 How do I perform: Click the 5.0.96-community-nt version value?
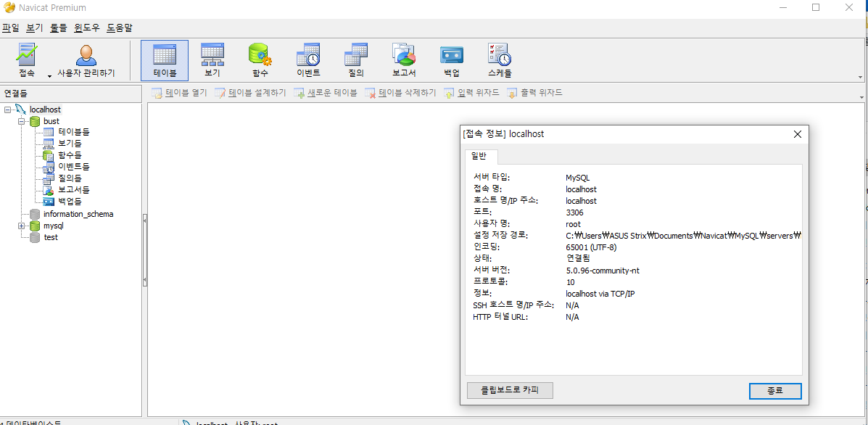pyautogui.click(x=603, y=271)
